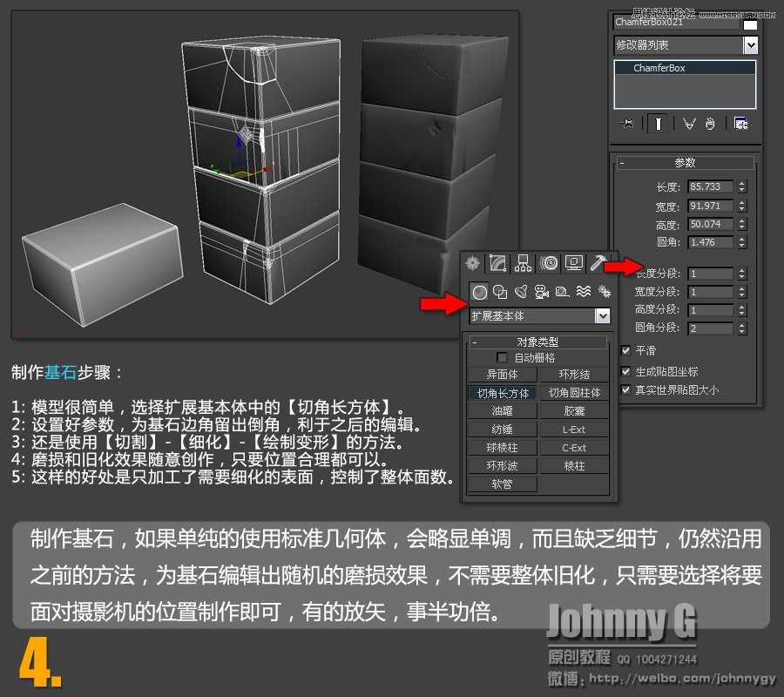Toggle Show End Result icon
Image resolution: width=784 pixels, height=697 pixels.
[658, 124]
